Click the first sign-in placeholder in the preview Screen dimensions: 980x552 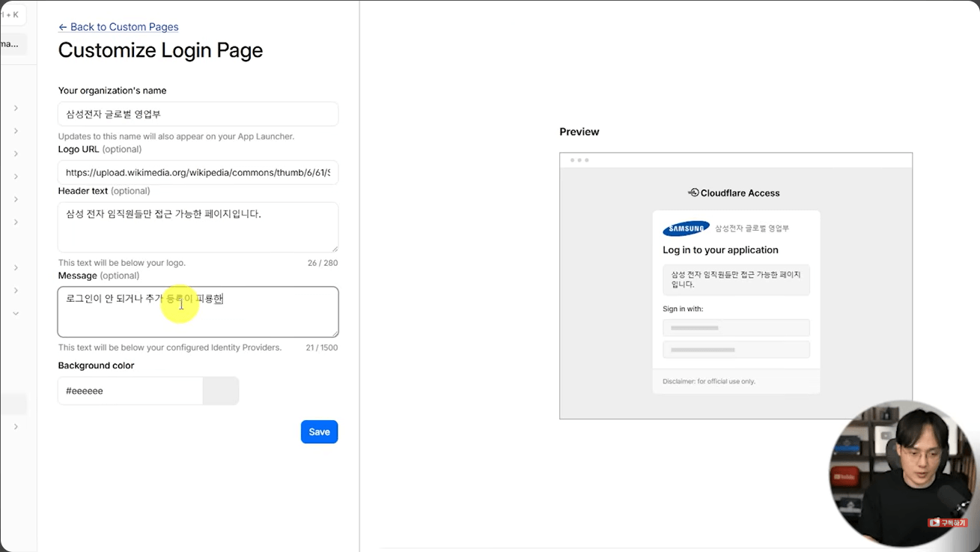tap(736, 328)
